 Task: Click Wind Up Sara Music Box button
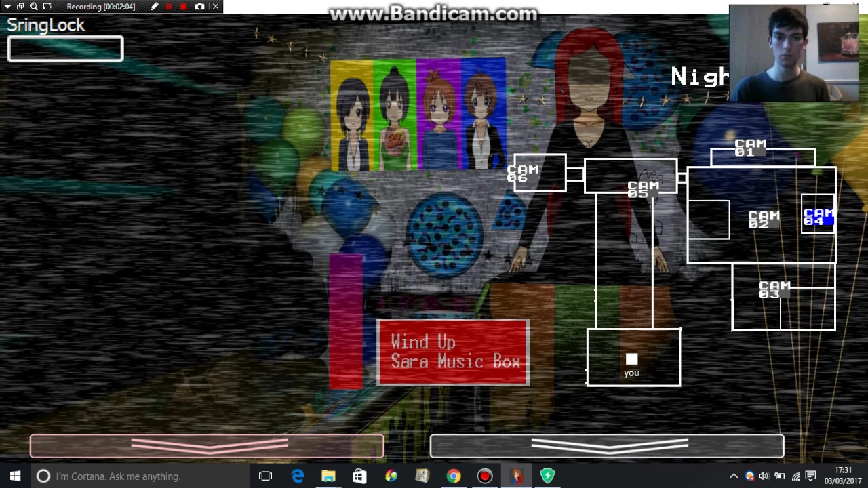[453, 352]
